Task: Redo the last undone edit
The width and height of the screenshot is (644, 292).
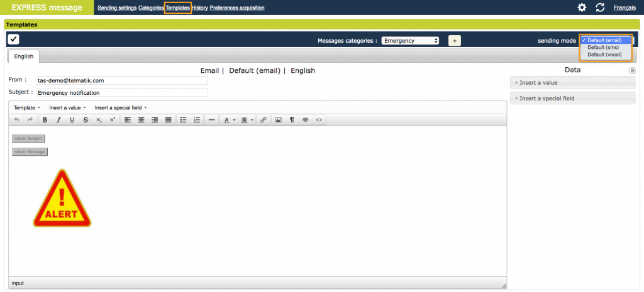Action: 30,120
